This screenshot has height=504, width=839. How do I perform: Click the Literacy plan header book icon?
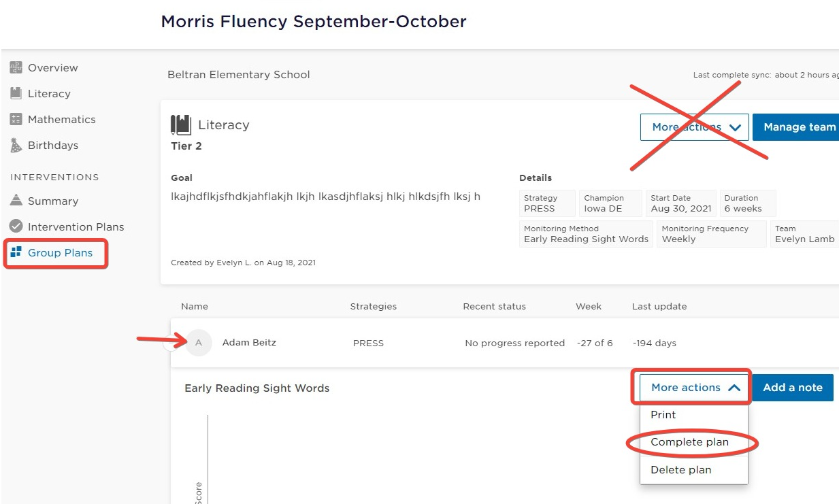pyautogui.click(x=181, y=125)
